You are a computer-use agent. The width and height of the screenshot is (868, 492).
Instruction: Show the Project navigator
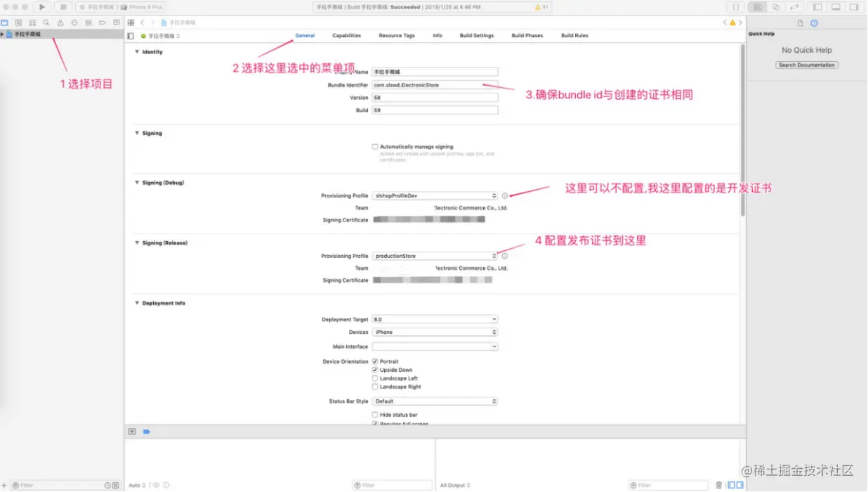pos(4,22)
